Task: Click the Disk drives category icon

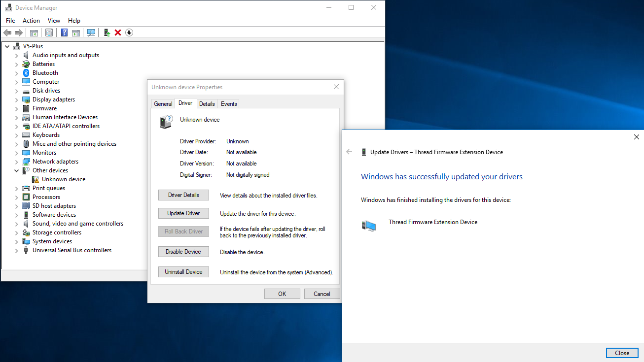Action: (26, 91)
